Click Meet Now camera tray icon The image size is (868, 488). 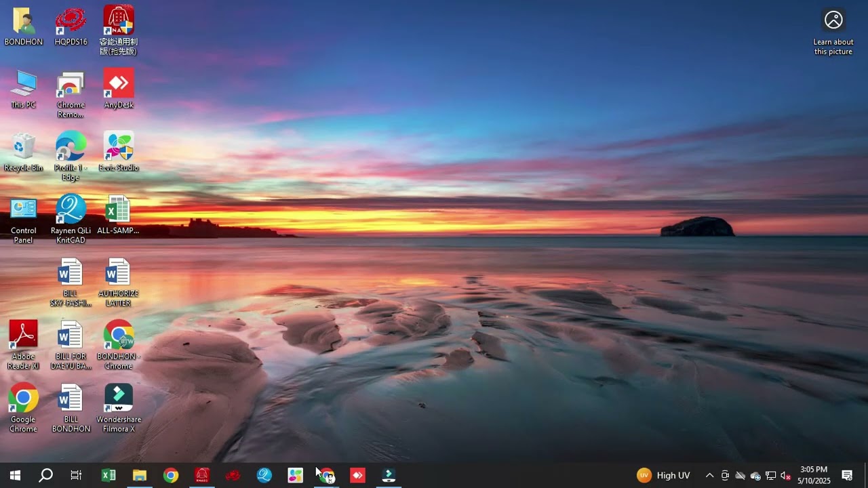tap(725, 475)
